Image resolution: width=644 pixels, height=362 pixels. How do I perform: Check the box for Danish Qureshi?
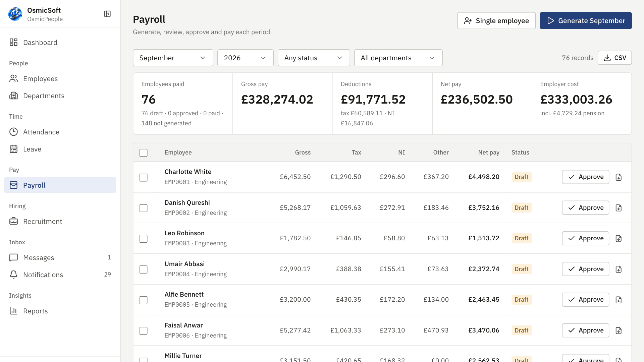pyautogui.click(x=144, y=208)
